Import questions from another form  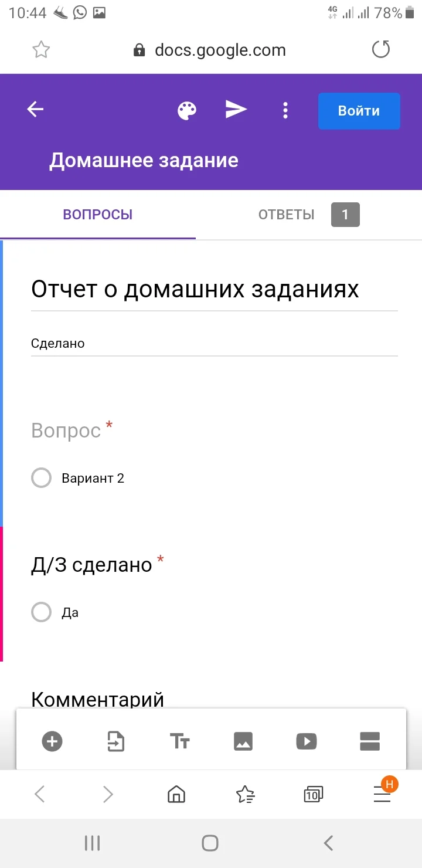(116, 741)
